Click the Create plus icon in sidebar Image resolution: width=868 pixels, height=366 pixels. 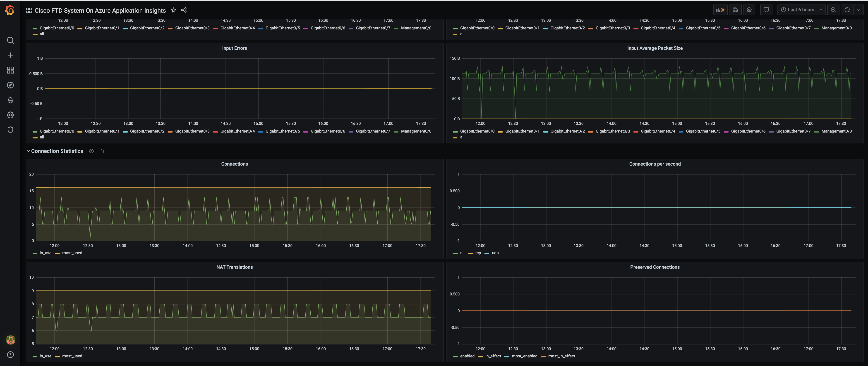click(10, 55)
